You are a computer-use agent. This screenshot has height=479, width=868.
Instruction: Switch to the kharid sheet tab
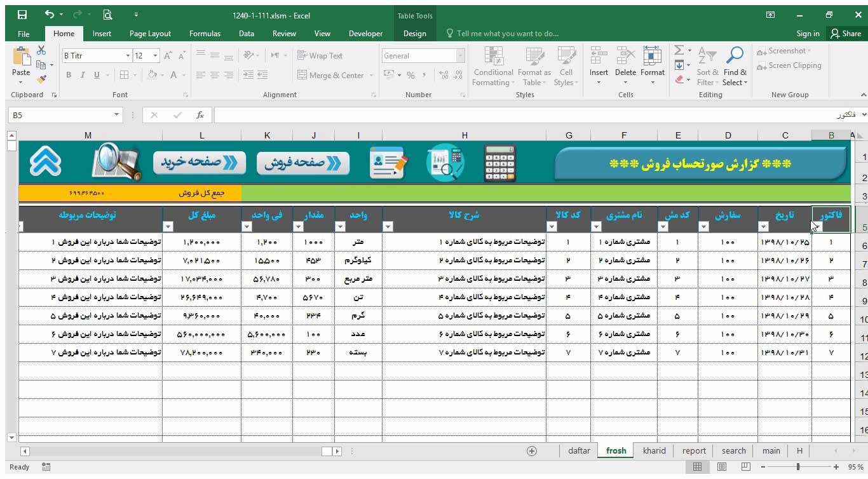point(654,450)
